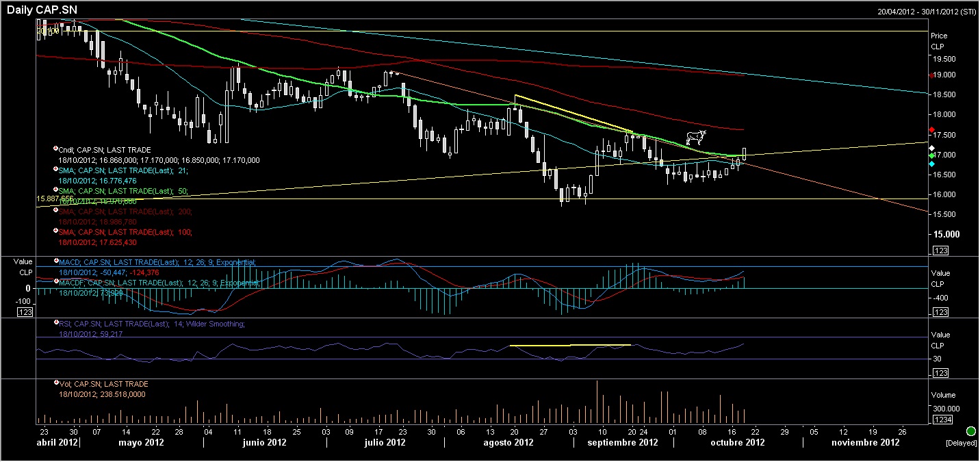Screen dimensions: 980x462
Task: Click the Vol legend marker icon
Action: pyautogui.click(x=55, y=384)
